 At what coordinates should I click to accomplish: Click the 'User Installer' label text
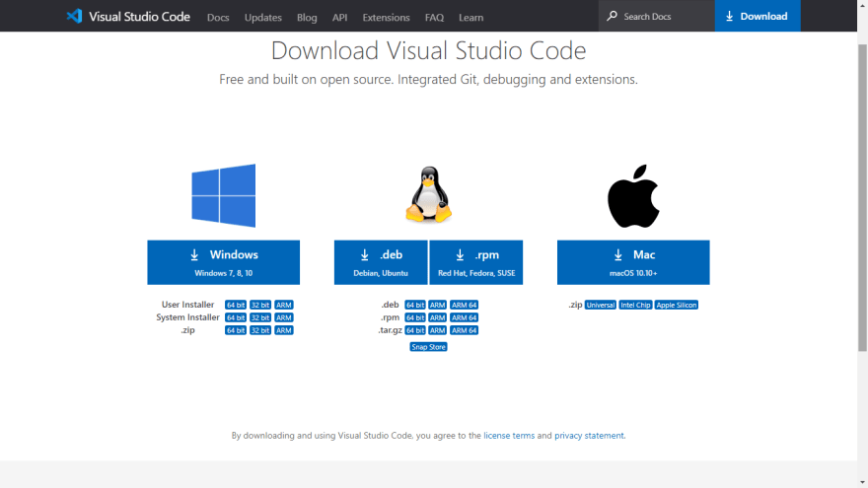click(x=187, y=305)
